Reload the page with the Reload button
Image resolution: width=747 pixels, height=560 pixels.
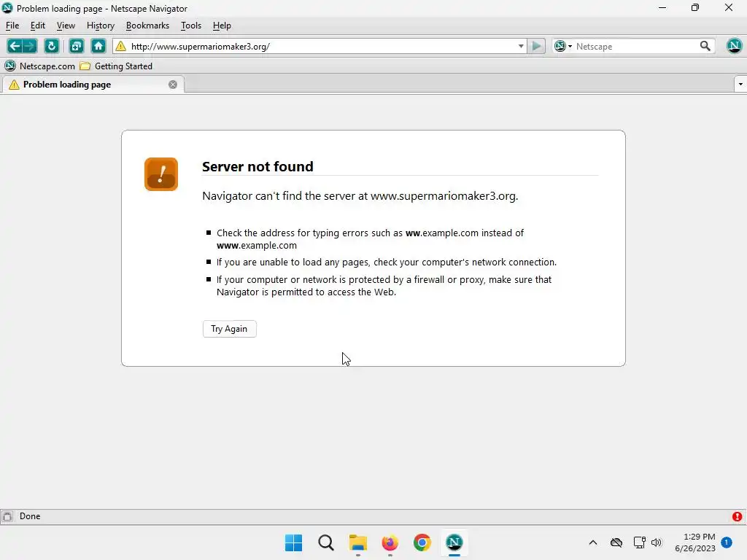[52, 46]
